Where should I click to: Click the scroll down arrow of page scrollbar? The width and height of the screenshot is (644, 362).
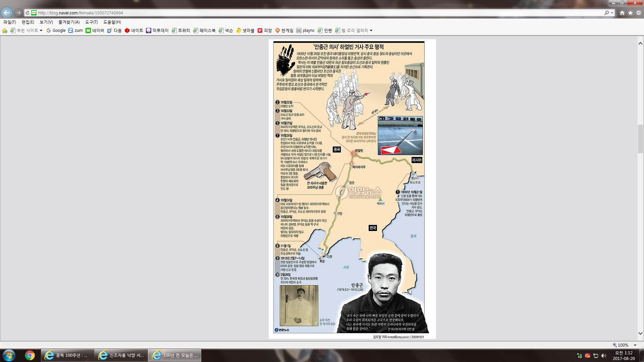point(640,333)
